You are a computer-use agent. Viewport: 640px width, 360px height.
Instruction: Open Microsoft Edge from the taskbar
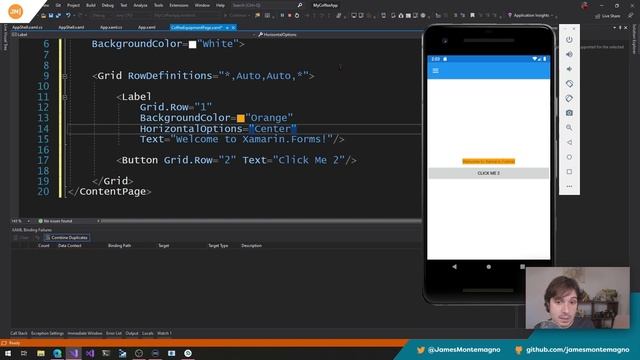pos(57,353)
